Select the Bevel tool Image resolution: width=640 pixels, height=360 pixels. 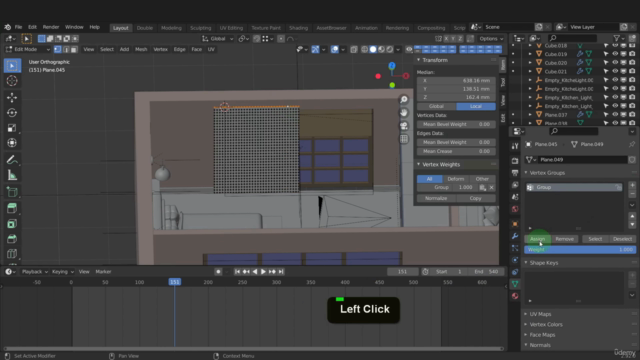[12, 239]
